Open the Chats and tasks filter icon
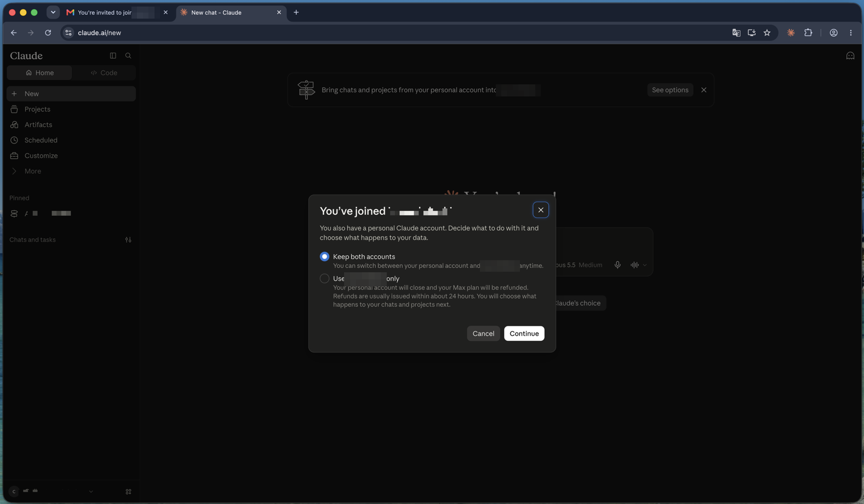The image size is (864, 504). pyautogui.click(x=128, y=240)
